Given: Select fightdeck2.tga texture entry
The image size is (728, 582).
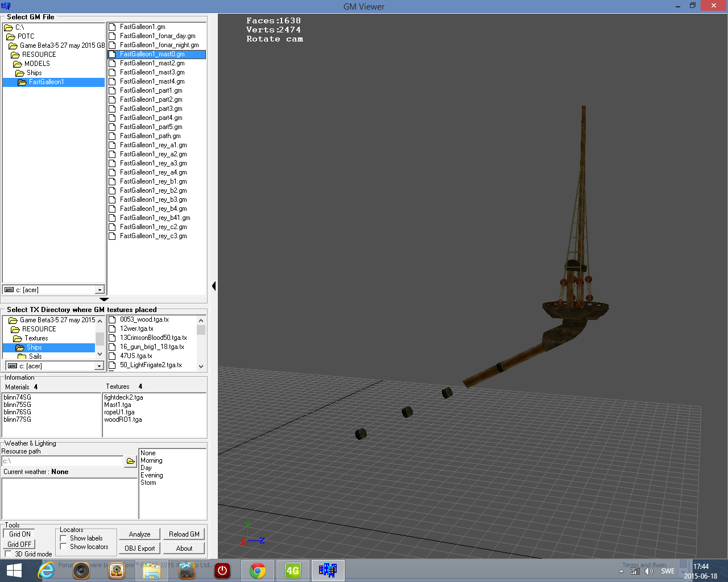Looking at the screenshot, I should click(123, 397).
